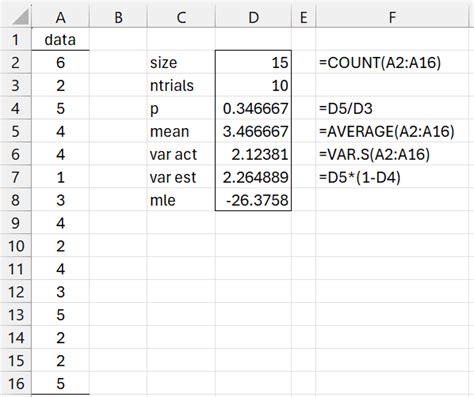Select row 12 header
This screenshot has height=397, width=474.
[x=16, y=292]
